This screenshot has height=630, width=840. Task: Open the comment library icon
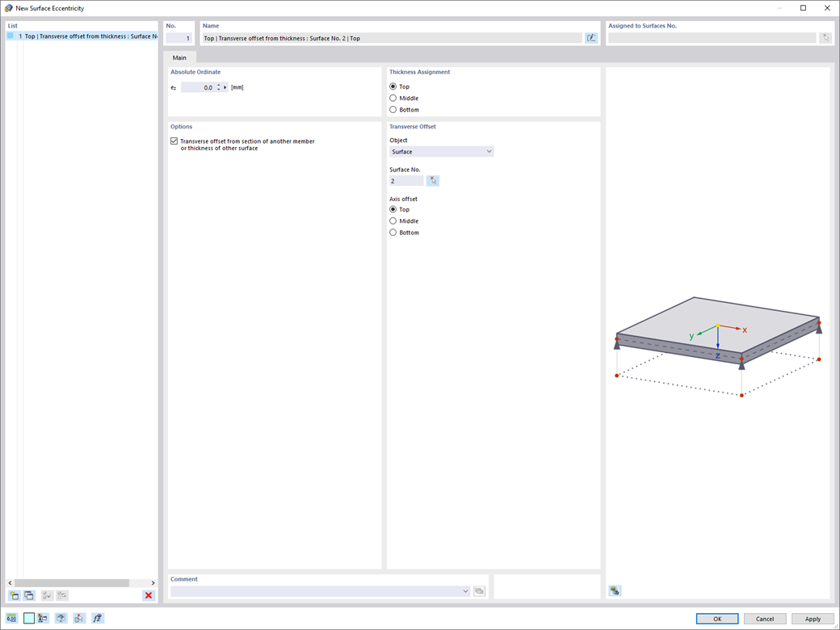480,591
